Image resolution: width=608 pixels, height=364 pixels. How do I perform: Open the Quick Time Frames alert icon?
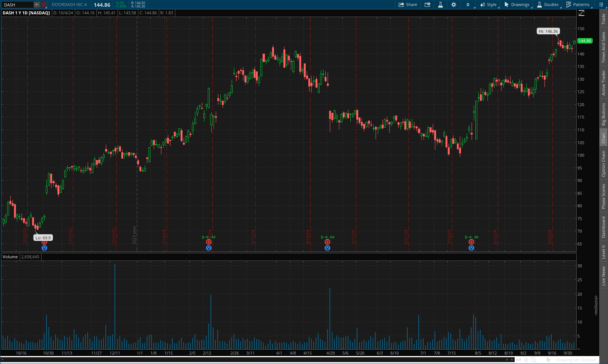click(x=427, y=5)
